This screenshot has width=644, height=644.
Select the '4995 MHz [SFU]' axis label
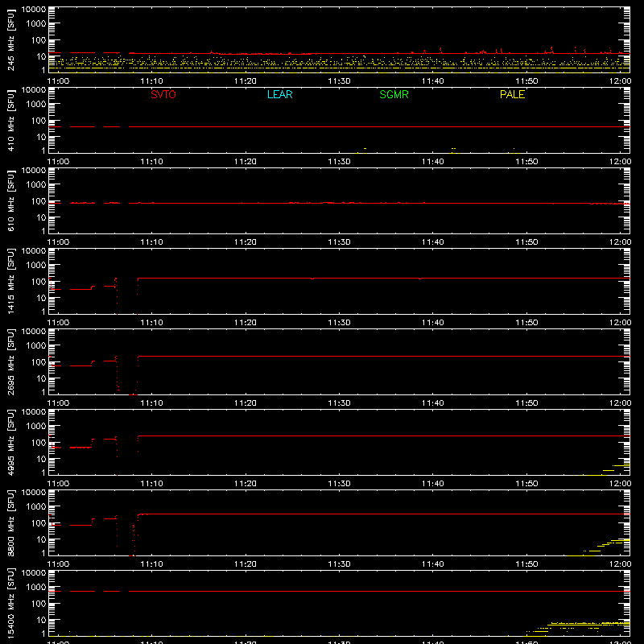tap(11, 442)
